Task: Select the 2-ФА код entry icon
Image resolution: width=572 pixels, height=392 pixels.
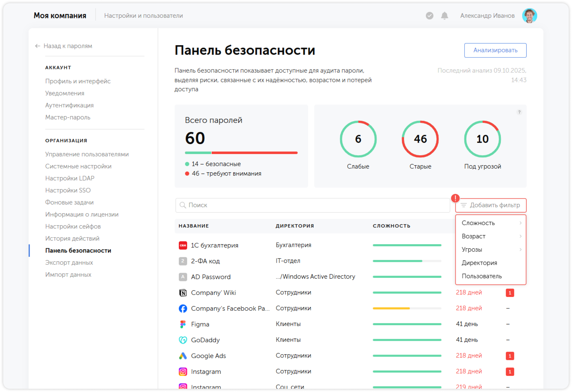Action: [183, 261]
